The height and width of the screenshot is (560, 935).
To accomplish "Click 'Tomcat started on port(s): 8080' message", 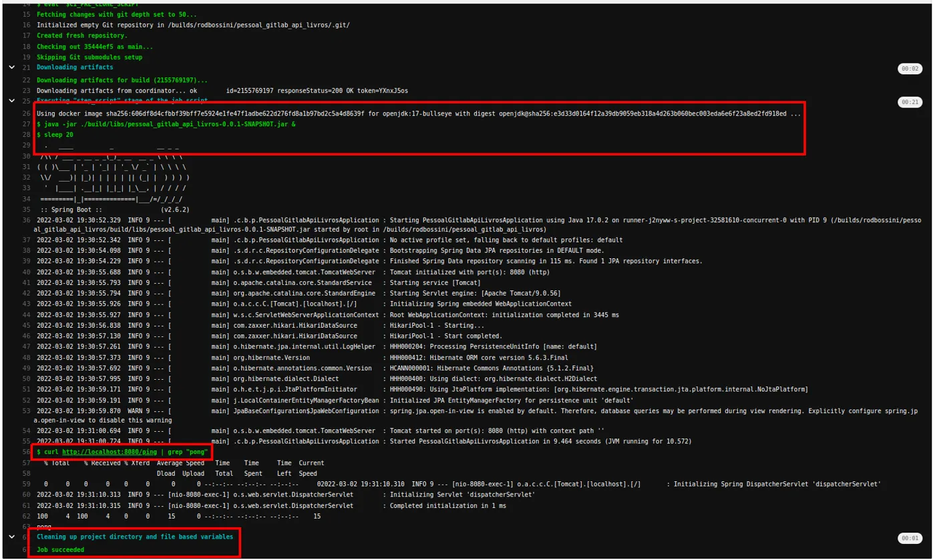I will click(x=496, y=433).
